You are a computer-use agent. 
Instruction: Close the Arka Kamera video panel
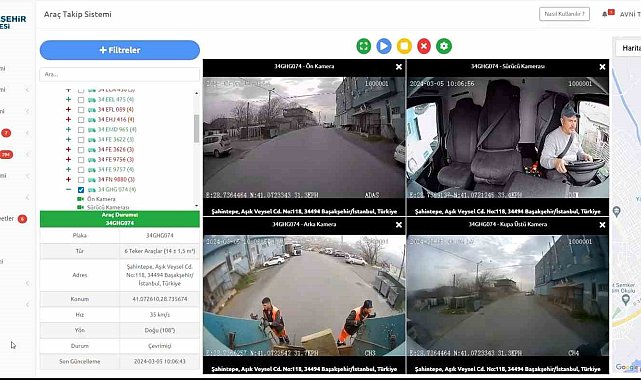click(399, 225)
